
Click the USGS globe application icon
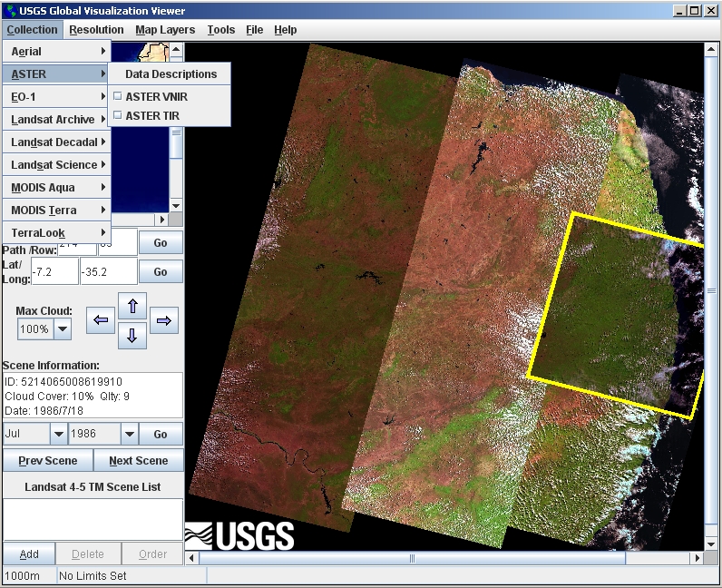[11, 11]
